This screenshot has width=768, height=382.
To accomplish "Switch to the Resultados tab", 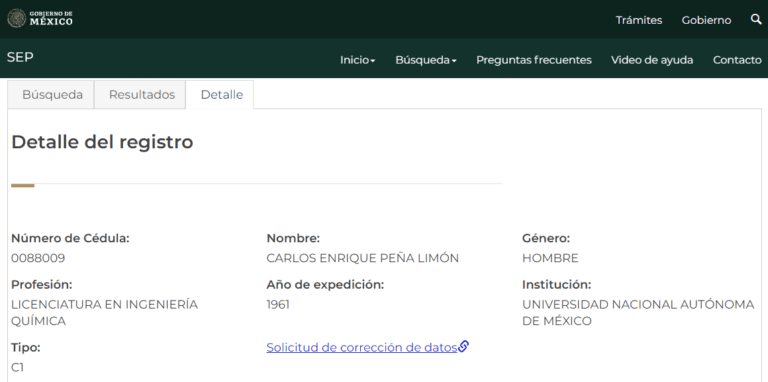I will tap(141, 95).
